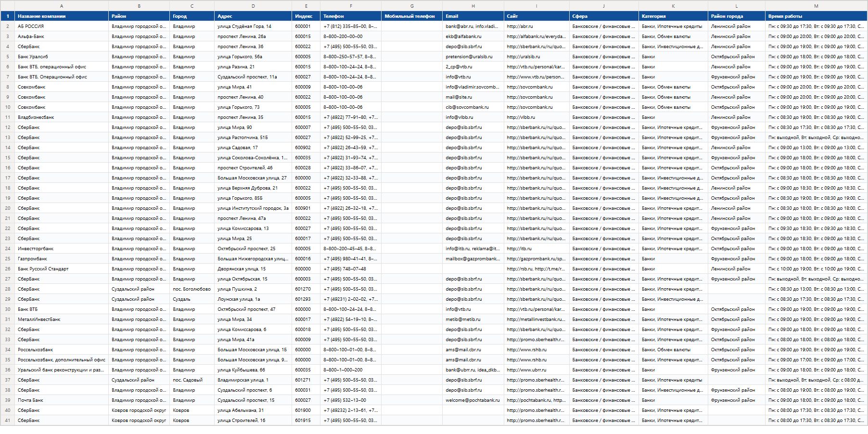Select the postal index cell '601900'
868x434 pixels.
pyautogui.click(x=306, y=410)
